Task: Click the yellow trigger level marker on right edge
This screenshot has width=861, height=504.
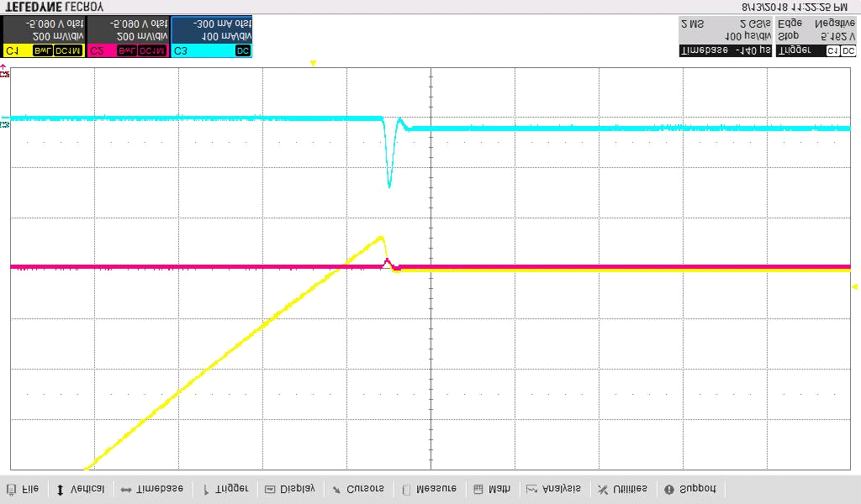Action: click(x=854, y=287)
